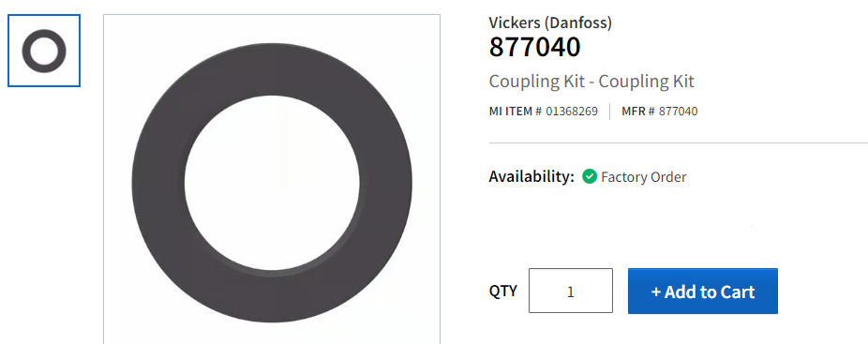
Task: Select the ring thumbnail in the image gallery
Action: pyautogui.click(x=44, y=51)
